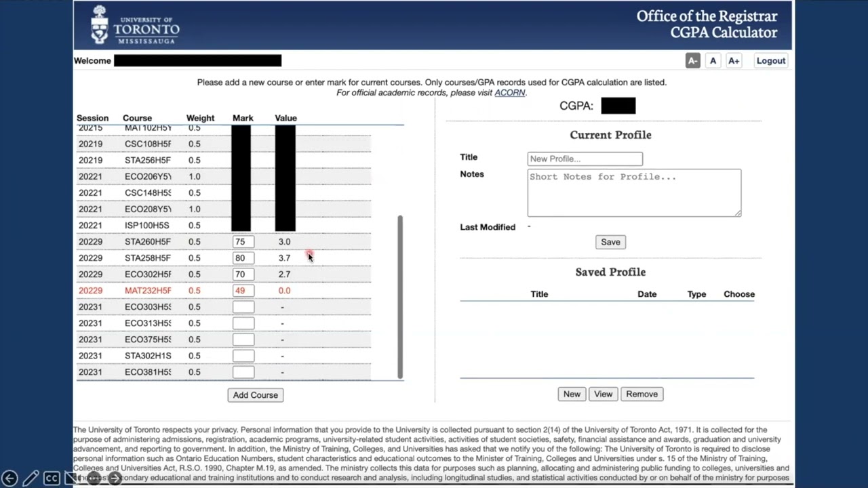Click the Weight column header
This screenshot has height=488, width=868.
point(200,118)
